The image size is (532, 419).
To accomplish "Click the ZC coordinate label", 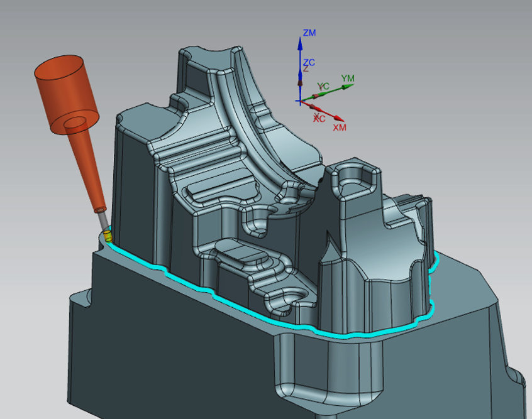I will (x=309, y=62).
